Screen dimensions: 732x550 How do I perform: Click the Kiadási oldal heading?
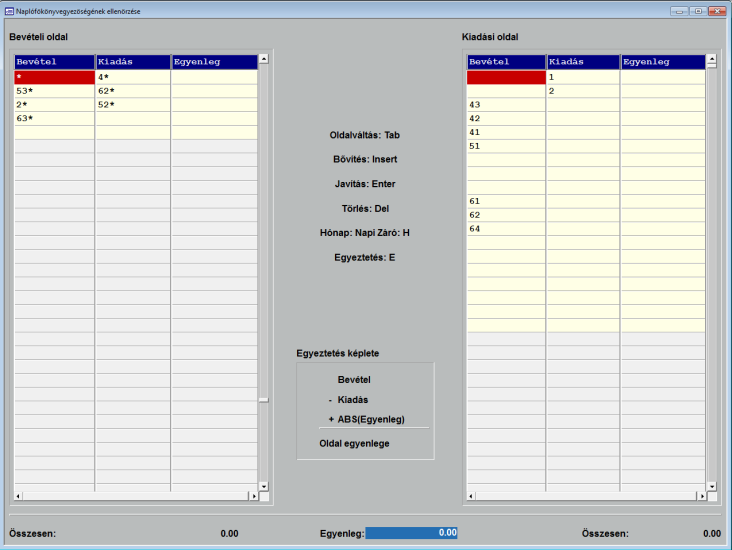click(490, 37)
